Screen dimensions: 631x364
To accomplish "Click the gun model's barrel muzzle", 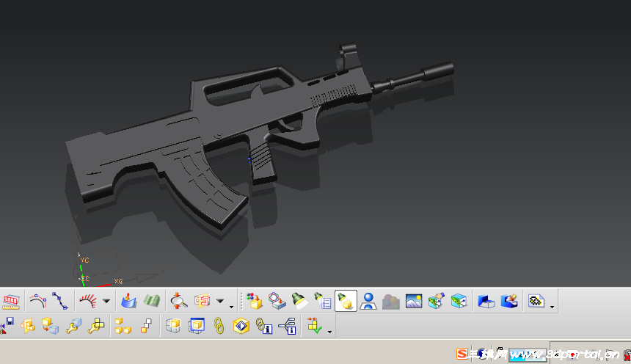I will 438,70.
